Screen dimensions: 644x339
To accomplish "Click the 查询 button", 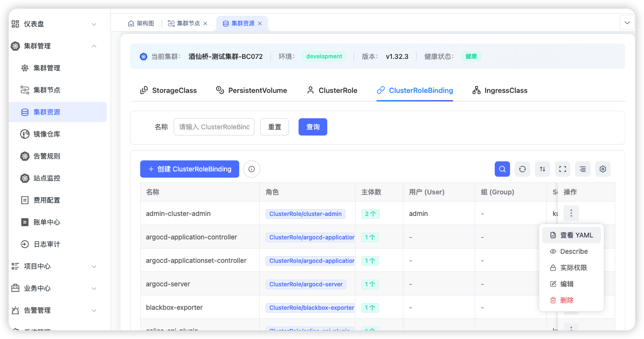I will pos(313,127).
